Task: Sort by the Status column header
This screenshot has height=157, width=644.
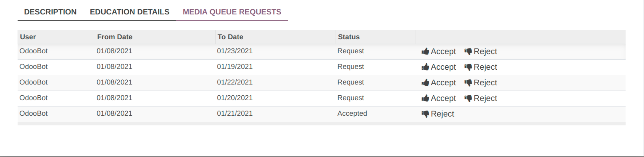Action: (376, 37)
